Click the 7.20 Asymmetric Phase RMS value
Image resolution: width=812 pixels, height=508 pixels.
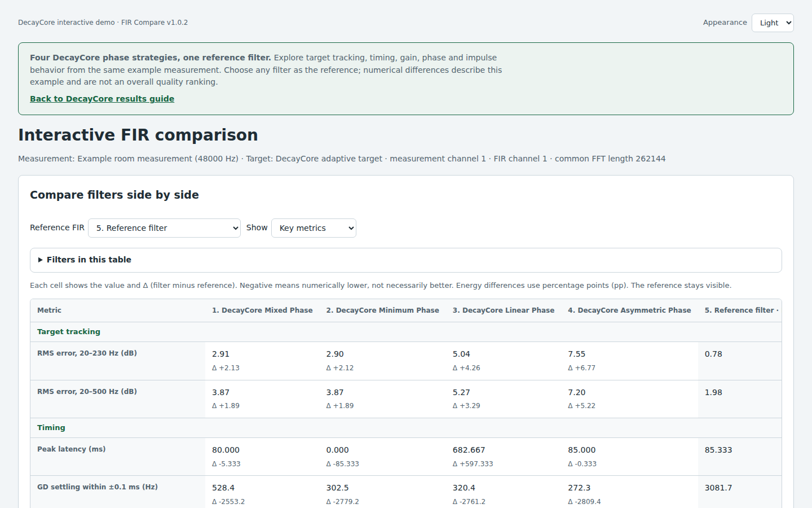577,392
